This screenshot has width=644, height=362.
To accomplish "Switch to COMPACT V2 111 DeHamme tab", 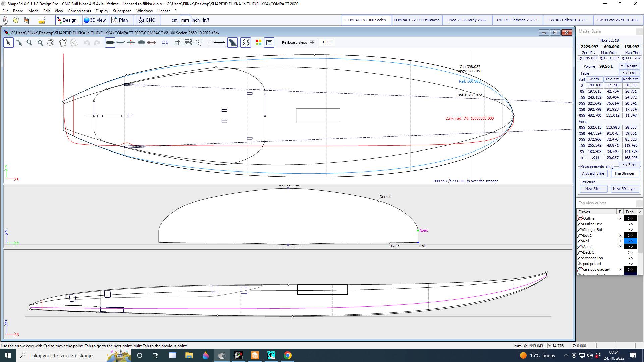I will pos(417,20).
